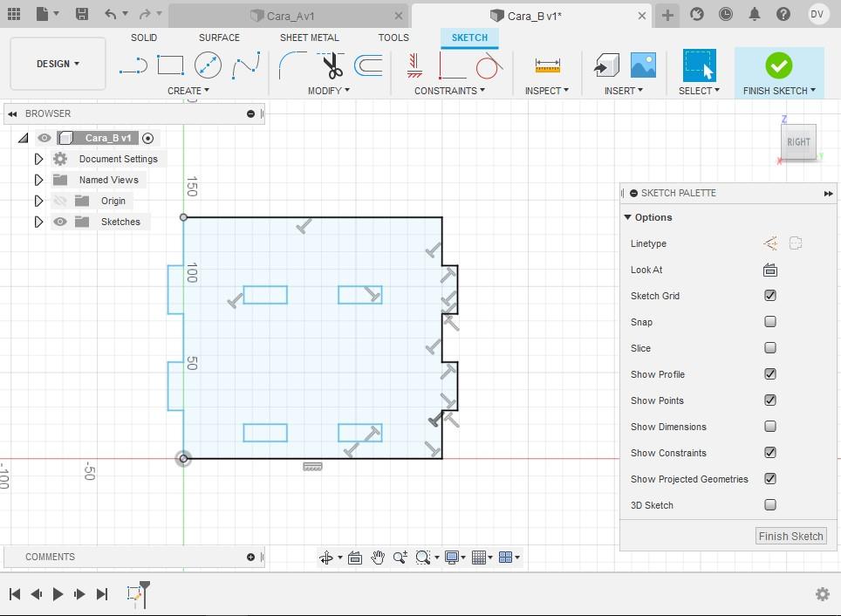Switch to the SURFACE tab
The width and height of the screenshot is (841, 616).
point(219,38)
